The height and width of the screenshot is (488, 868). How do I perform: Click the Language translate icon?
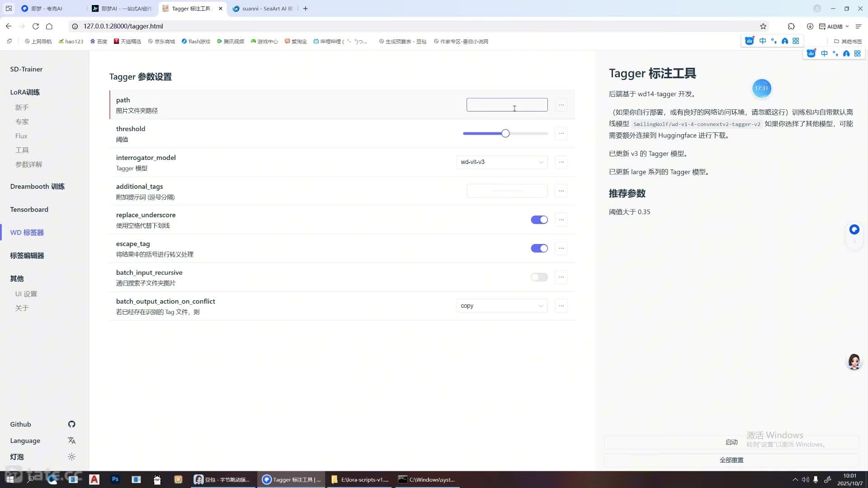click(x=71, y=441)
